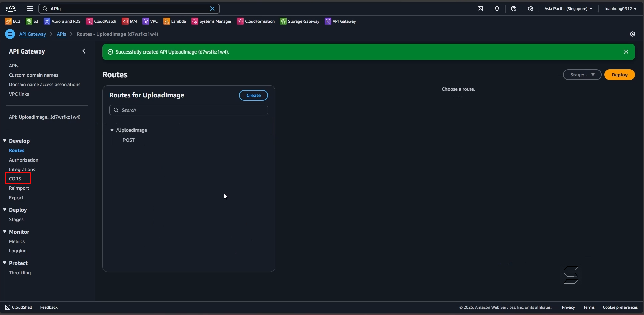The width and height of the screenshot is (644, 315).
Task: Click the page info icon at top right
Action: 633,34
